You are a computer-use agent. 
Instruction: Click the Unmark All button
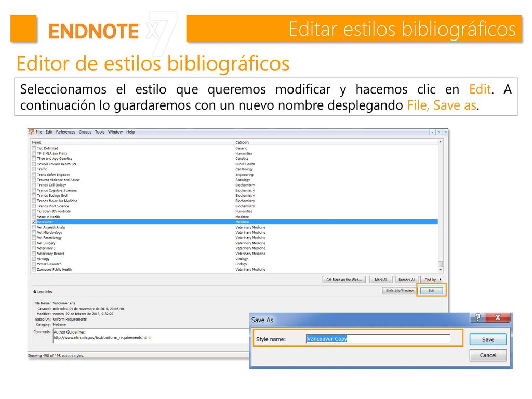tap(406, 280)
